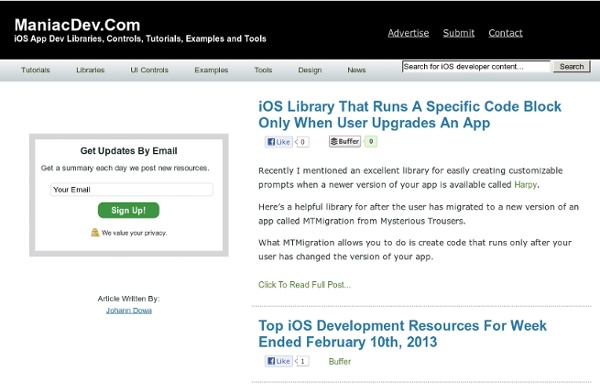Click the Buffer count 0 badge

tap(371, 142)
